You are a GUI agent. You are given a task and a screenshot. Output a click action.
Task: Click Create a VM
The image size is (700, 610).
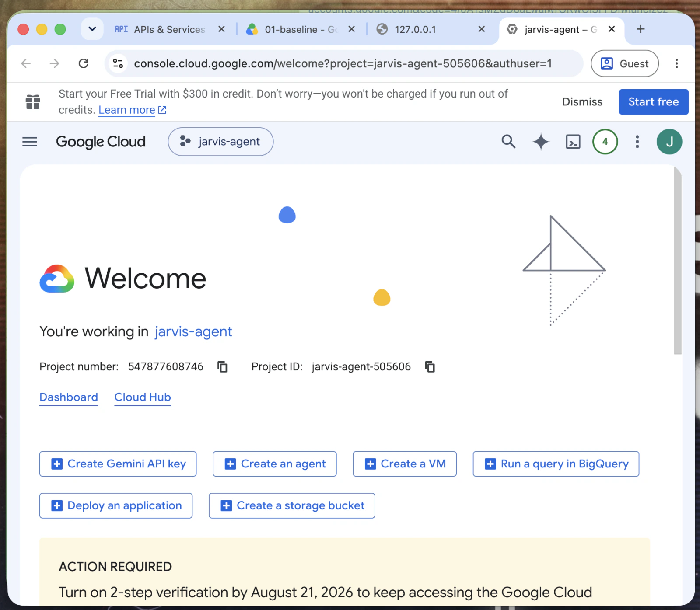click(x=405, y=464)
